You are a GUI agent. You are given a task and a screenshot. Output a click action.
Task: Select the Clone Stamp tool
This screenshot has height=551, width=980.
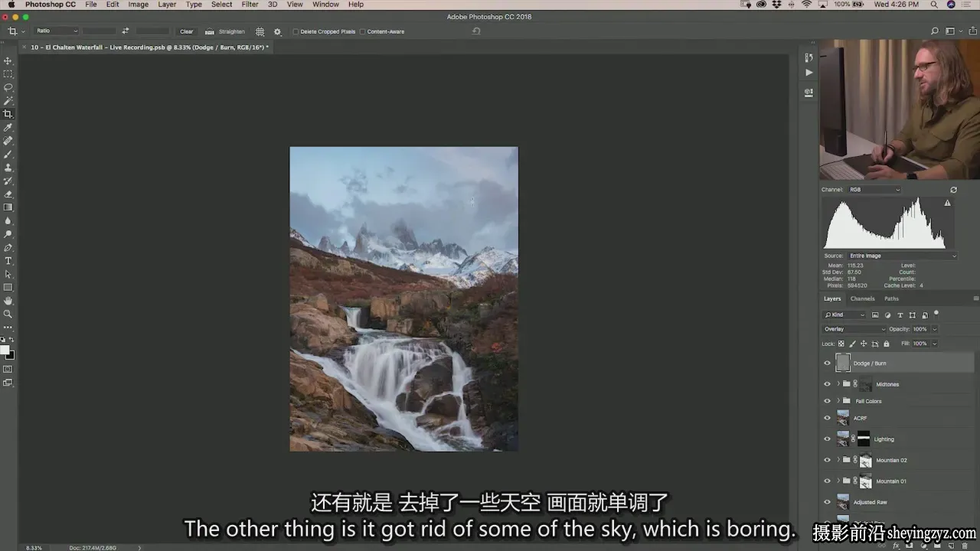pos(8,168)
